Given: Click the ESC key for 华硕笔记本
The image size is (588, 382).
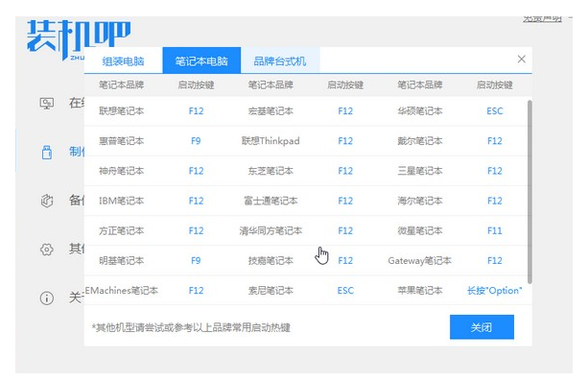Looking at the screenshot, I should [x=495, y=111].
